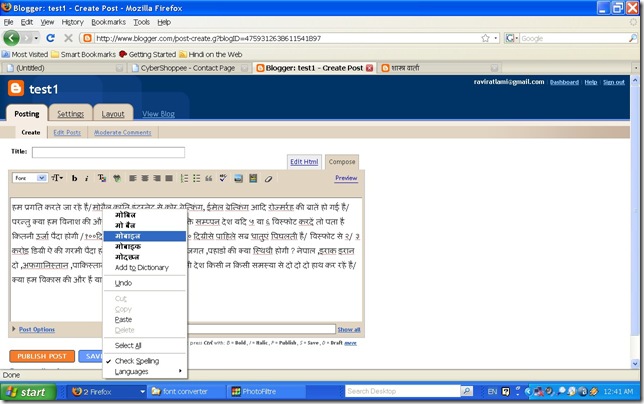
Task: Toggle Check Spelling in context menu
Action: click(x=145, y=361)
